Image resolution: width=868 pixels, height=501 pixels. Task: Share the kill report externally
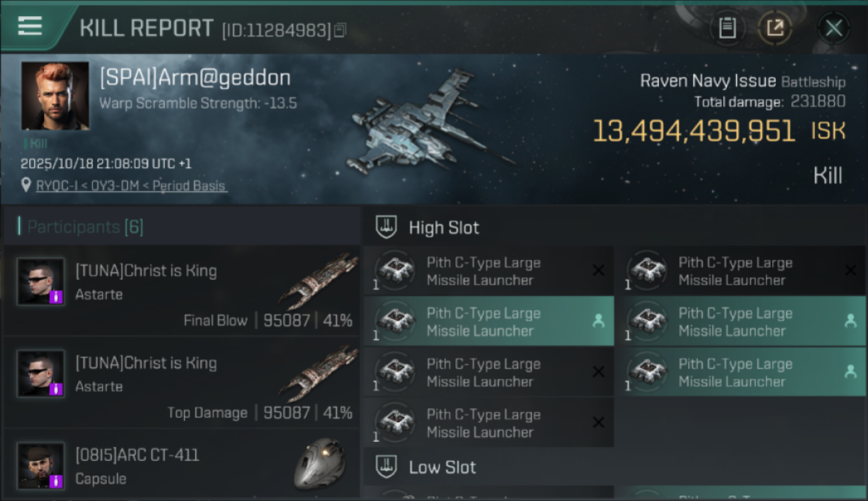tap(775, 28)
